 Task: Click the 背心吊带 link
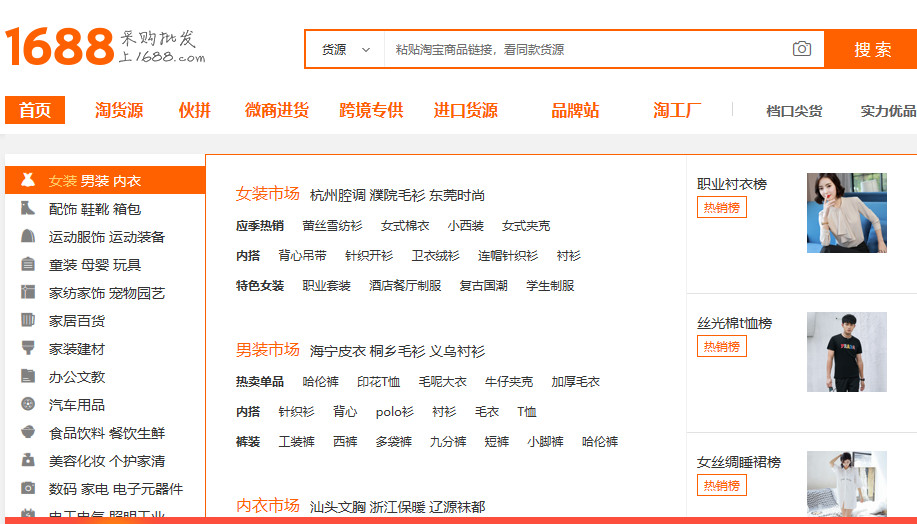[302, 256]
